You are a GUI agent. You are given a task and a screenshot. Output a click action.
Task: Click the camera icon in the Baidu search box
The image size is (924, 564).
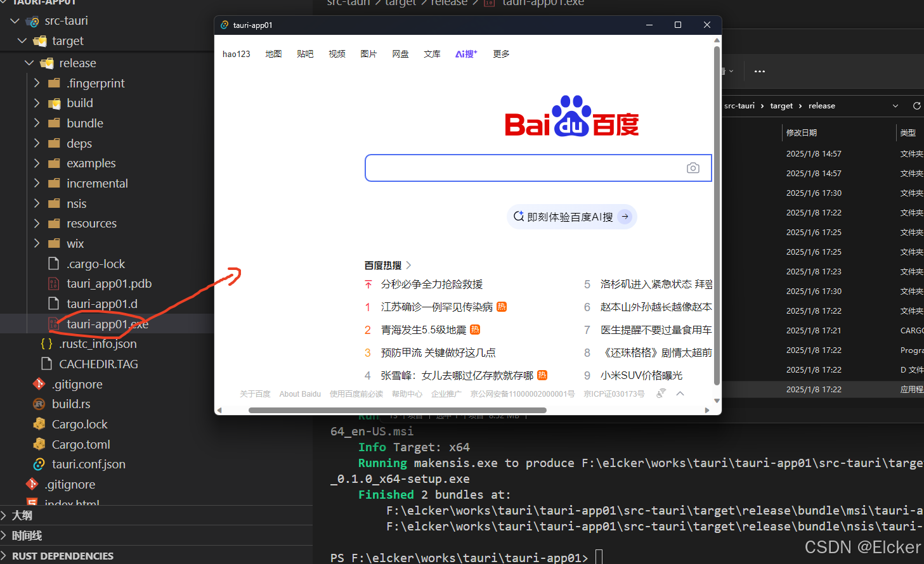tap(693, 167)
